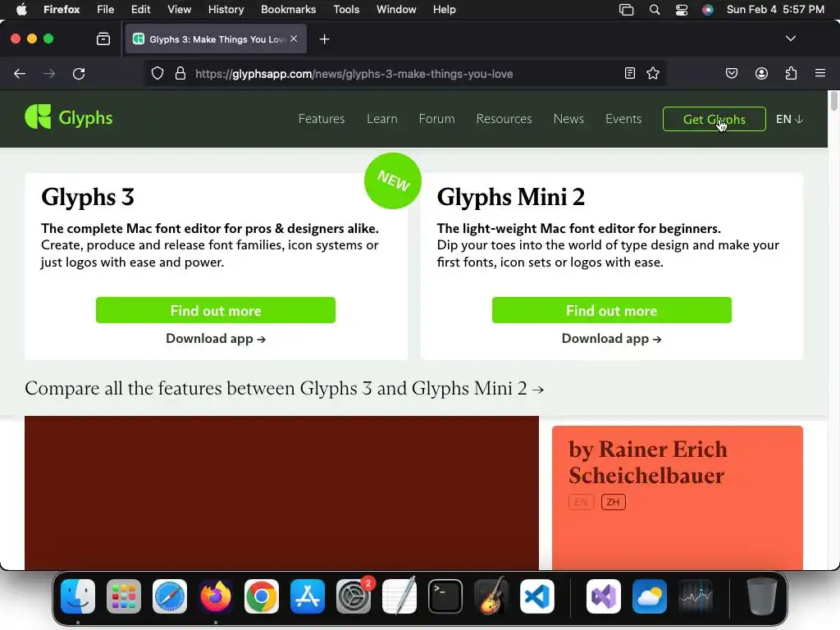Viewport: 840px width, 630px height.
Task: Click Find out more under Glyphs Mini 2
Action: [611, 310]
